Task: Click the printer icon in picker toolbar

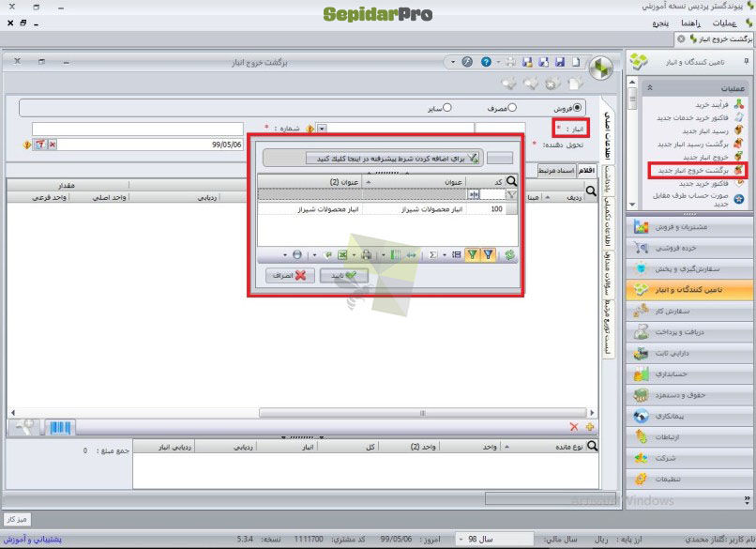Action: point(367,254)
